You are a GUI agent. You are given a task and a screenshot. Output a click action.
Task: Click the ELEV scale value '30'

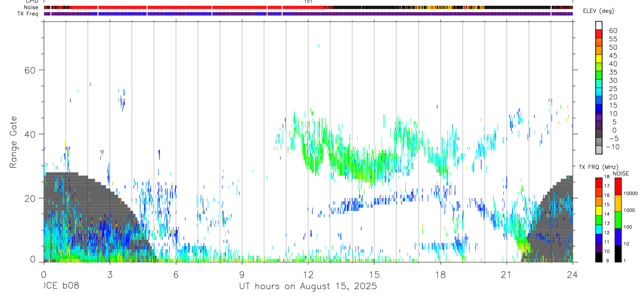613,81
